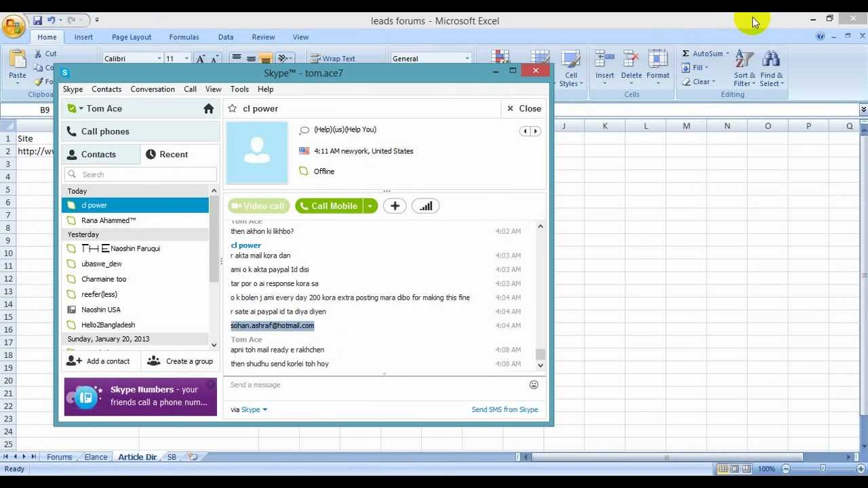Open Formulas ribbon tab in Excel
This screenshot has width=868, height=488.
pyautogui.click(x=184, y=37)
